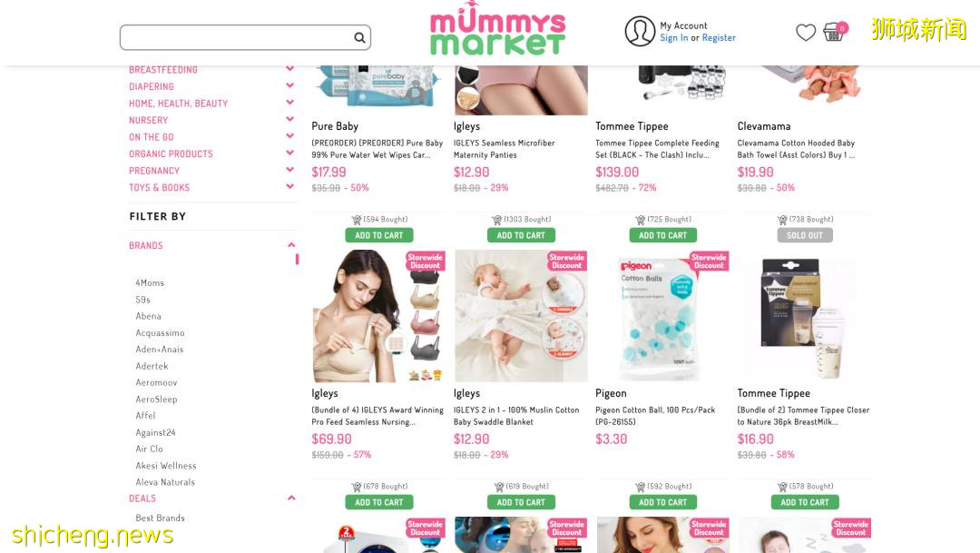Click Storewide Discount badge on Igleys nursing bra
This screenshot has height=553, width=980.
click(425, 262)
